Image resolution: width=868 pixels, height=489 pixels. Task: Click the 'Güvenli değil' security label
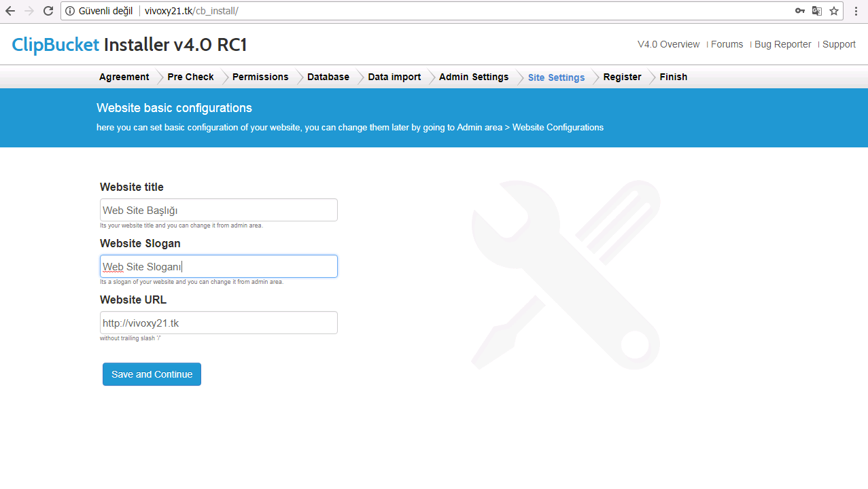106,11
